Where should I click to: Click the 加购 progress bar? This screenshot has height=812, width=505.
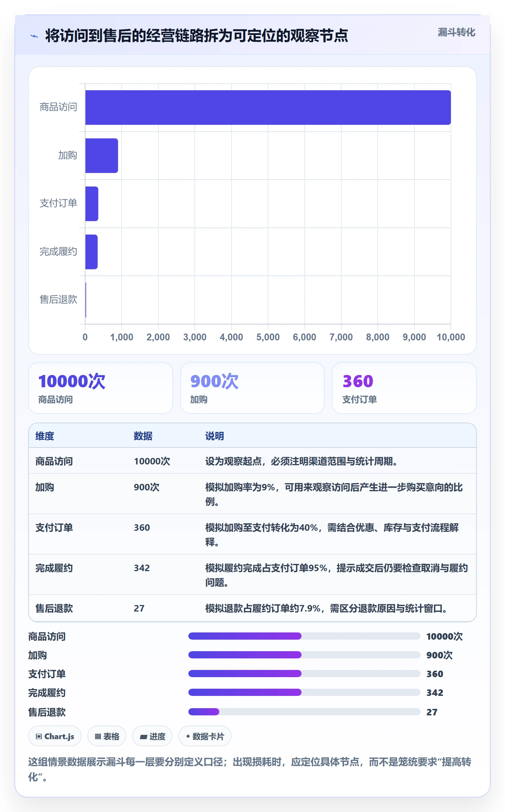coord(304,655)
